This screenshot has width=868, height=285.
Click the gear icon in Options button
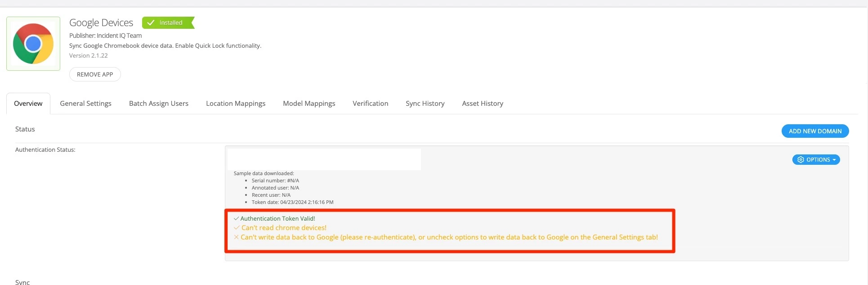tap(801, 160)
